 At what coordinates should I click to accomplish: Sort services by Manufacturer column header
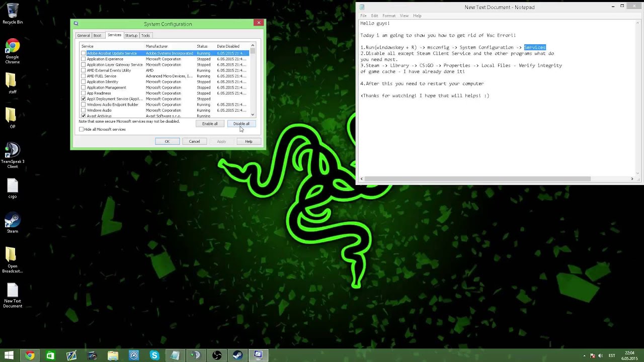click(170, 46)
